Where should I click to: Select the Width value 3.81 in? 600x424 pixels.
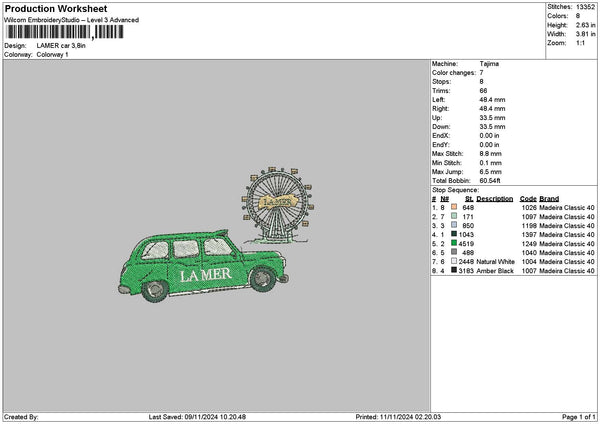click(585, 34)
